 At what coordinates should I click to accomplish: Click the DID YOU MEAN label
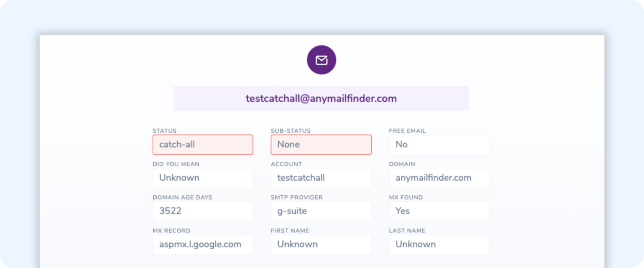176,164
